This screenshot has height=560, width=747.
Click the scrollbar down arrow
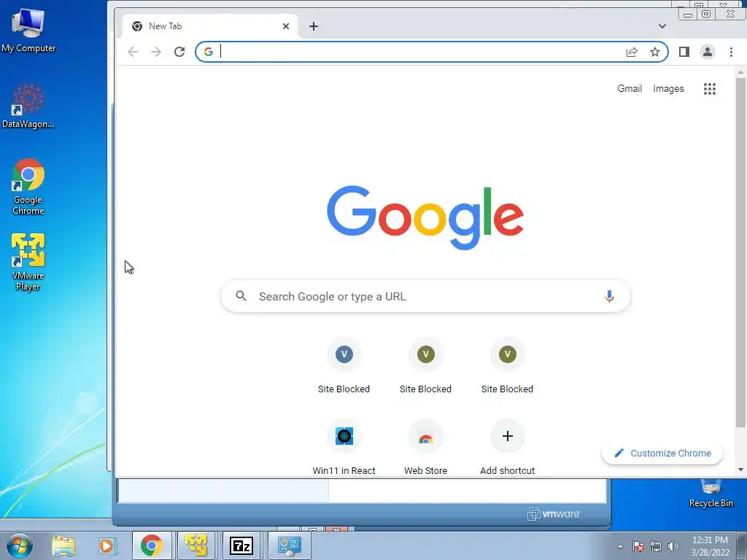click(740, 470)
